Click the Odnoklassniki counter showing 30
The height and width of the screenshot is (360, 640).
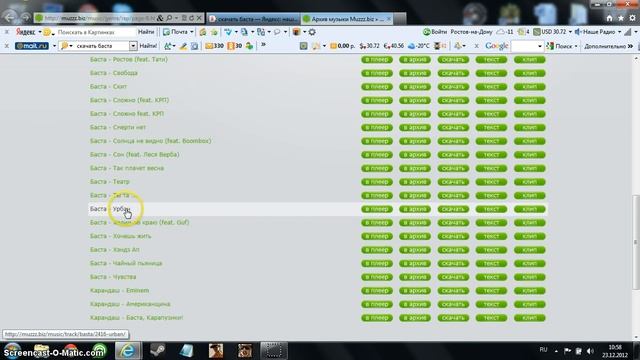pos(235,46)
